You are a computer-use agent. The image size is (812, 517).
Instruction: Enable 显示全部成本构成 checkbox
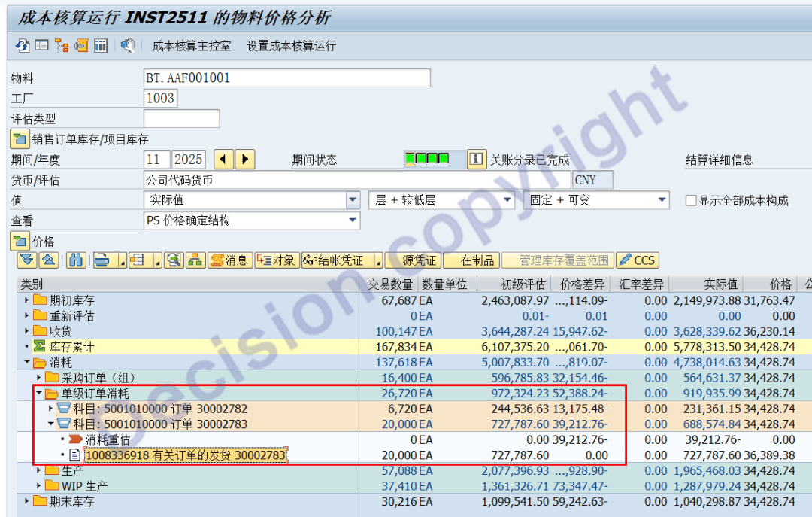(x=691, y=201)
